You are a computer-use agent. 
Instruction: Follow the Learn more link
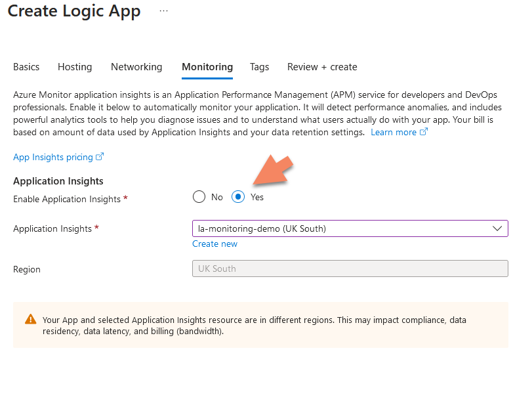click(x=394, y=132)
